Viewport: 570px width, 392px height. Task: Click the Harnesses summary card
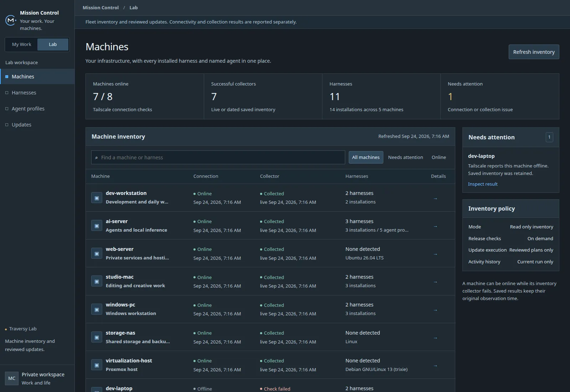pos(381,97)
